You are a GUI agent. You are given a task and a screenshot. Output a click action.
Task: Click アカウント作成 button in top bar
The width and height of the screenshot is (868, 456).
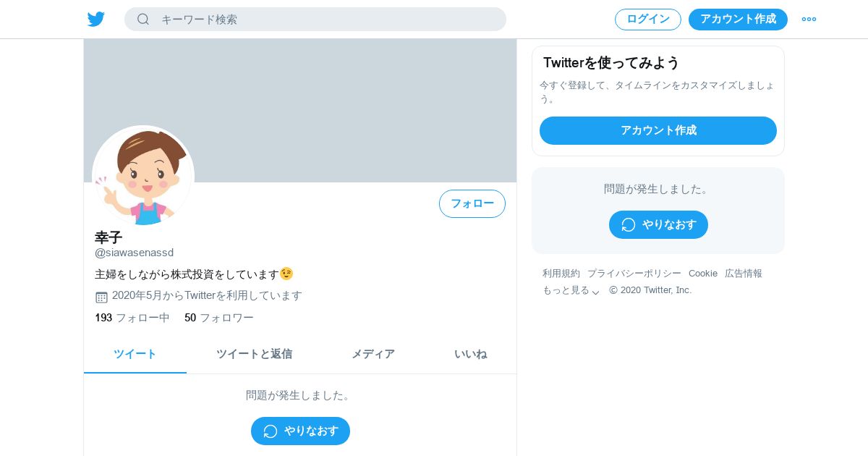click(x=738, y=20)
